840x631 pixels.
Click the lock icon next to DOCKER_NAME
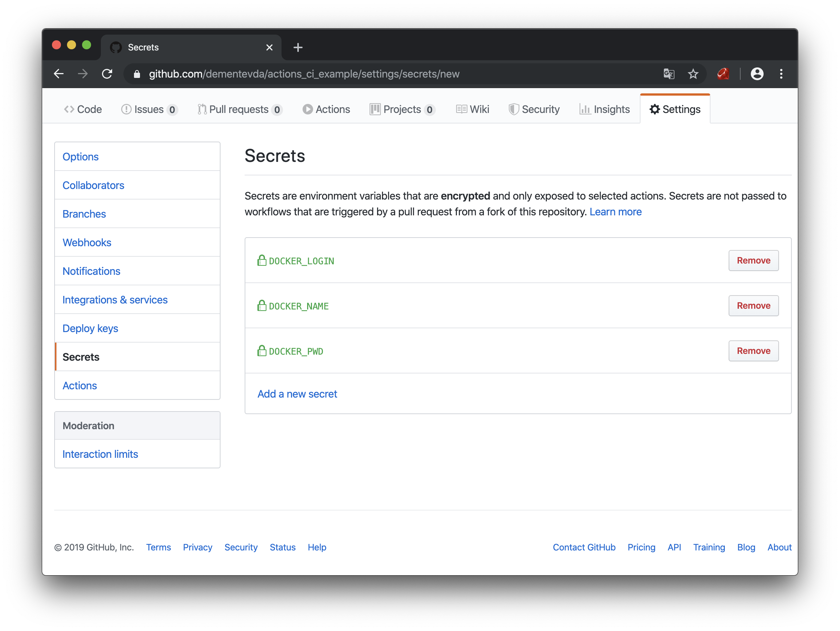260,305
